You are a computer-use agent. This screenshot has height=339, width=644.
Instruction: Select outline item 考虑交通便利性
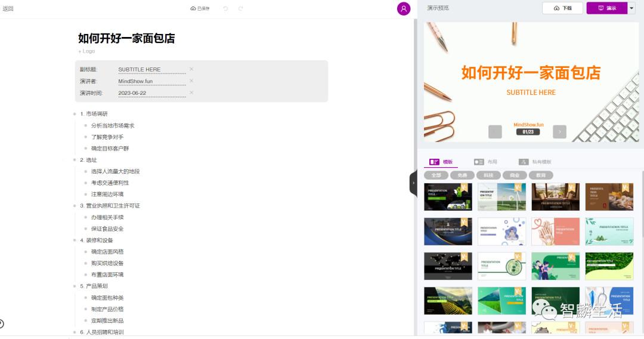click(x=110, y=183)
